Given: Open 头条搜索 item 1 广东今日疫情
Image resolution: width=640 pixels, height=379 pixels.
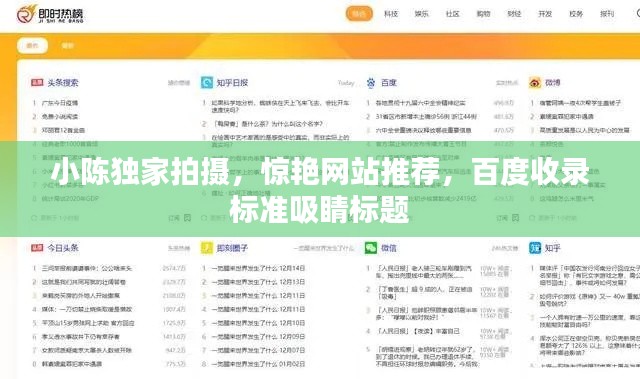Looking at the screenshot, I should pos(60,103).
